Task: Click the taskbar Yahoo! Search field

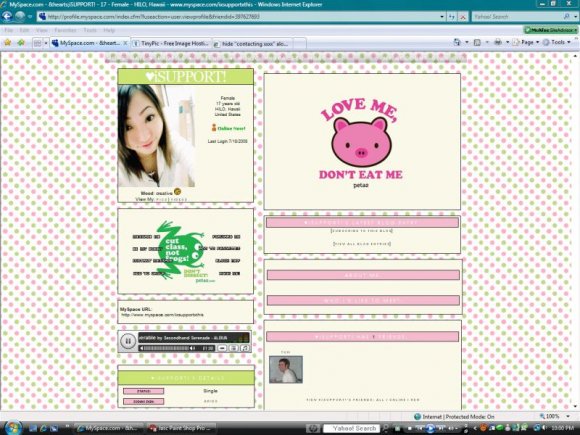Action: (x=350, y=428)
